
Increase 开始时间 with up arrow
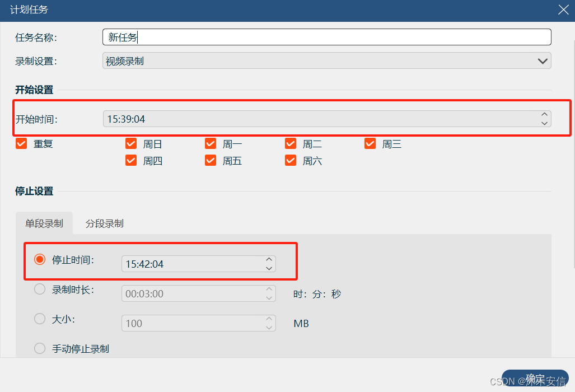(544, 114)
